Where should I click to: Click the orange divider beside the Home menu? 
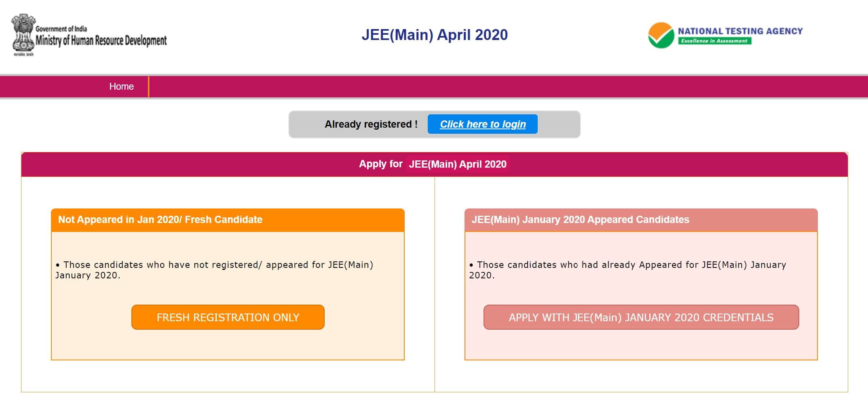(149, 86)
